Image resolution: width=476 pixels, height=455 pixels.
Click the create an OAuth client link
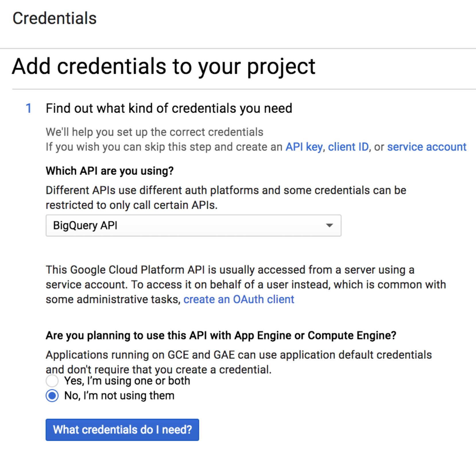click(239, 299)
